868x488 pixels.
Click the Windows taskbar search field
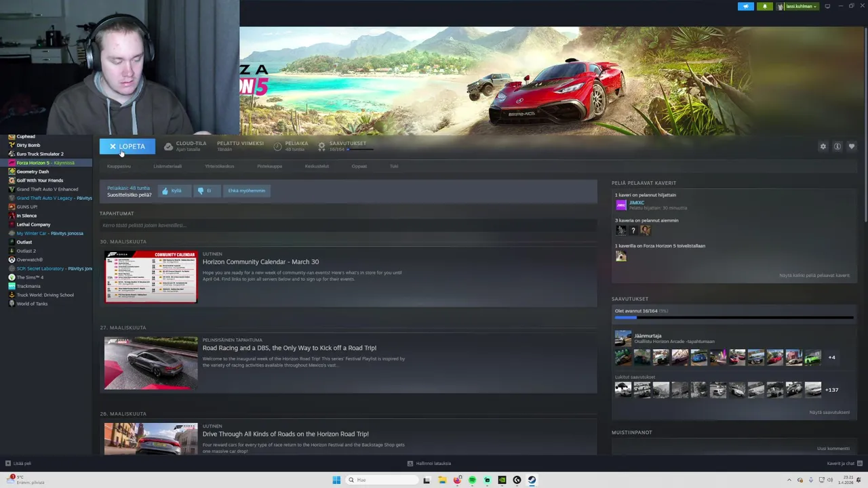[x=381, y=480]
